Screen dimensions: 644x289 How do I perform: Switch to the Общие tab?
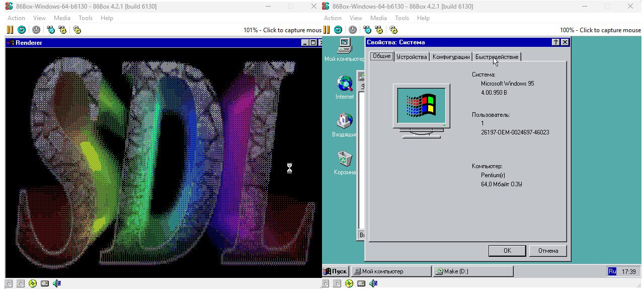pos(381,56)
